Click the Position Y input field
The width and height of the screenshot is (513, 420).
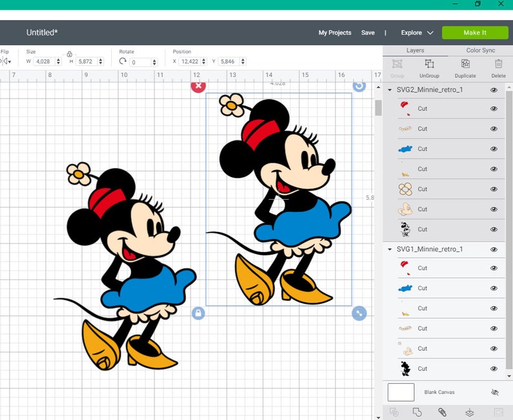click(229, 61)
